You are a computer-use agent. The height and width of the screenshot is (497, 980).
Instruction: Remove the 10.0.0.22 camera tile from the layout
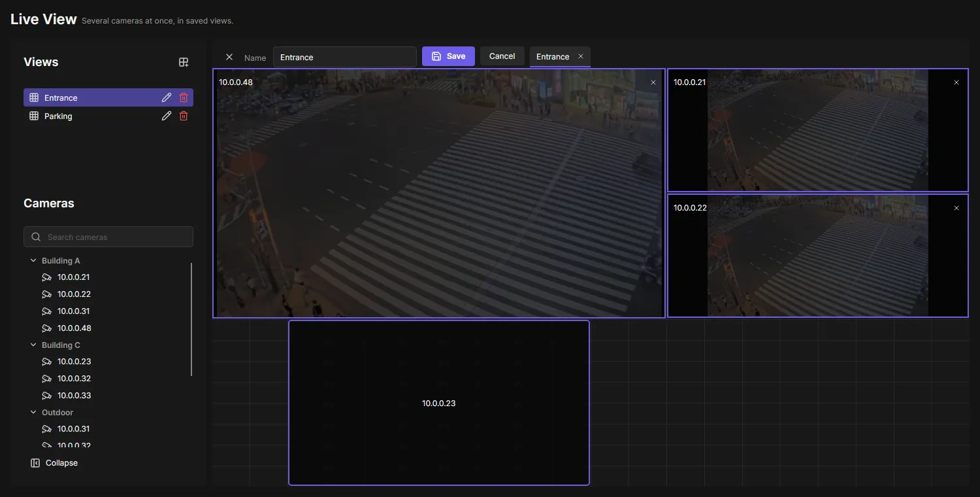[956, 208]
